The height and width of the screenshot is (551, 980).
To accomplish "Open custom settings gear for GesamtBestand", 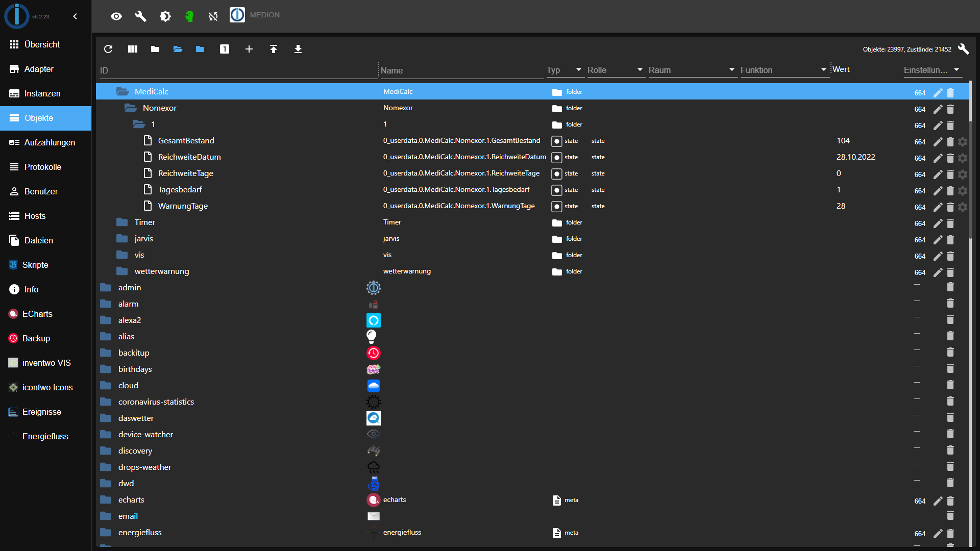I will pyautogui.click(x=963, y=142).
